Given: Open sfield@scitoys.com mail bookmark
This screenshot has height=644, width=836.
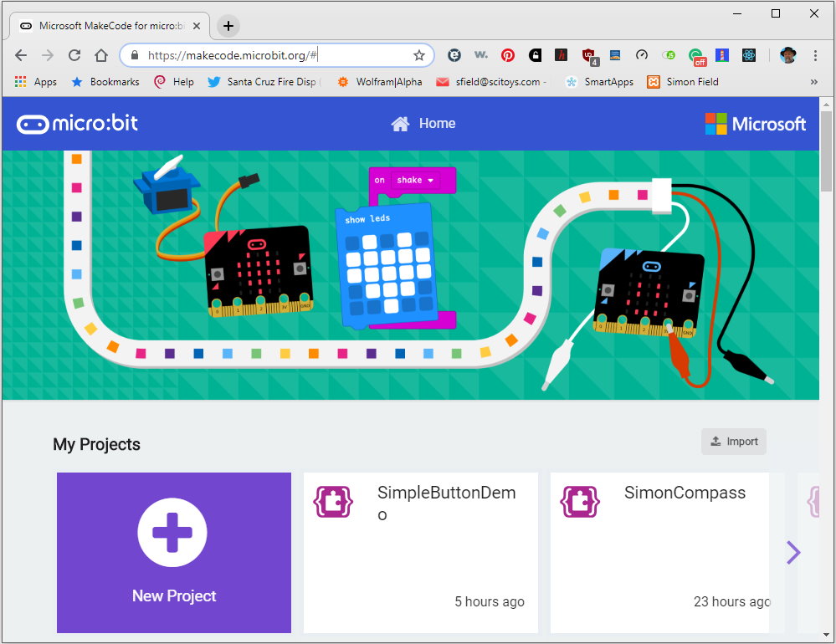Looking at the screenshot, I should coord(491,81).
